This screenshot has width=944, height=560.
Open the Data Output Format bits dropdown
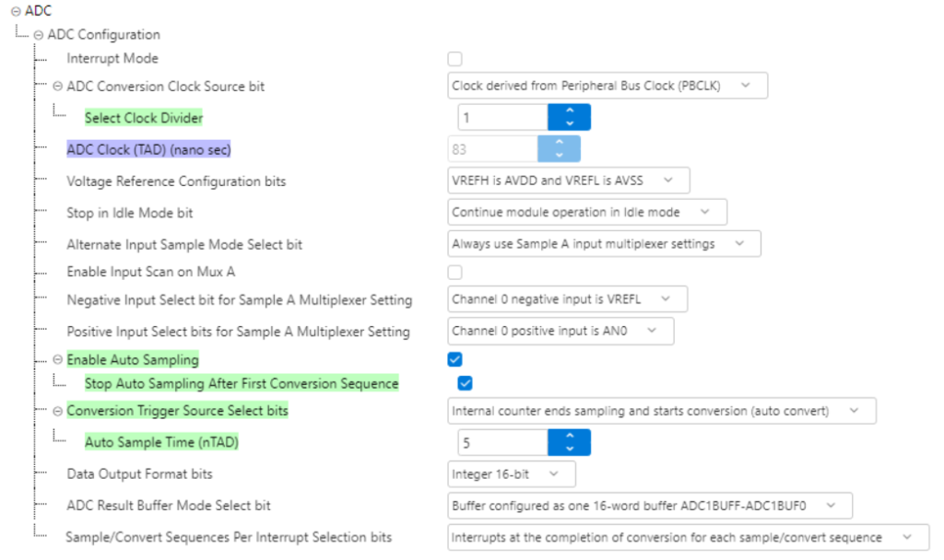tap(511, 474)
